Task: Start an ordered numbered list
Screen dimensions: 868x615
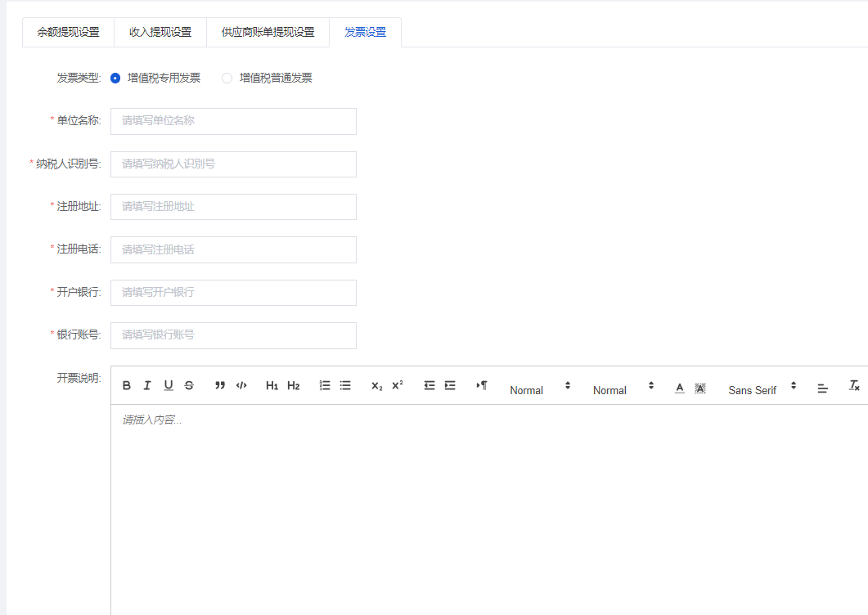Action: click(x=325, y=385)
